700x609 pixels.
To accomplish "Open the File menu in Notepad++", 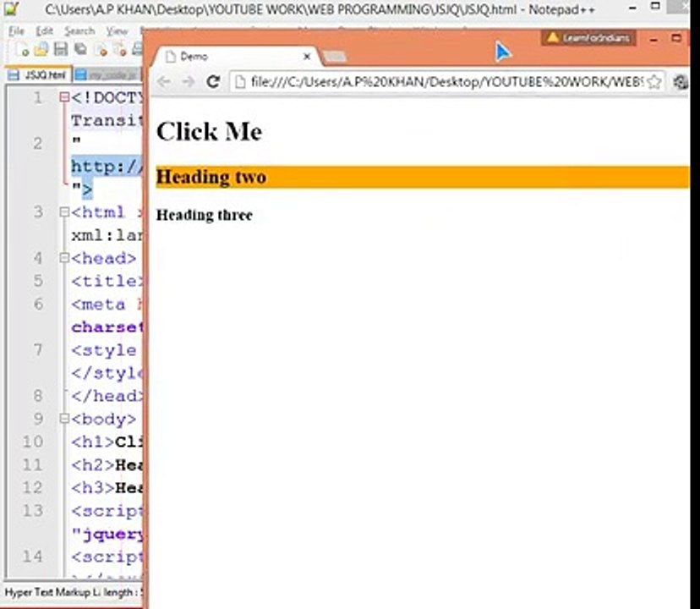I will [x=17, y=30].
